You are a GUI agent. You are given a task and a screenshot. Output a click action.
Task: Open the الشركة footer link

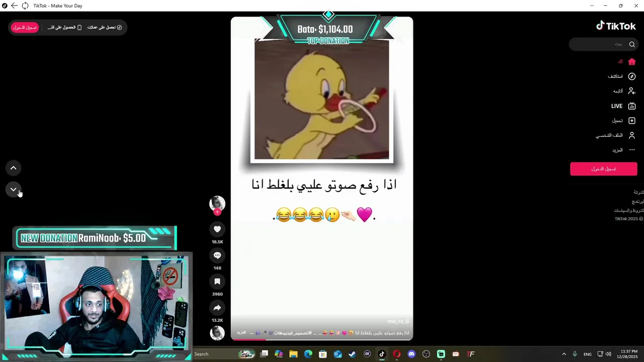point(638,193)
